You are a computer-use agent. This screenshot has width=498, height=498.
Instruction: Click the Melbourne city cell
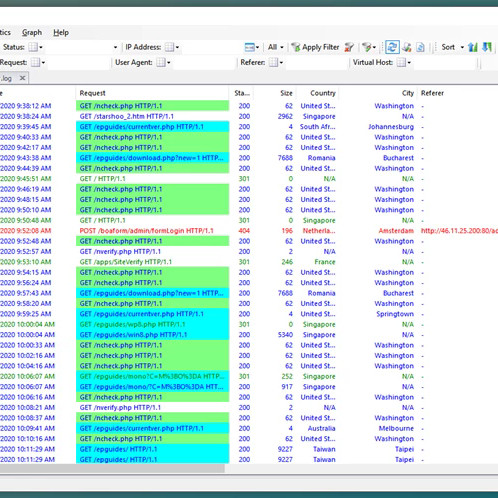click(x=396, y=428)
